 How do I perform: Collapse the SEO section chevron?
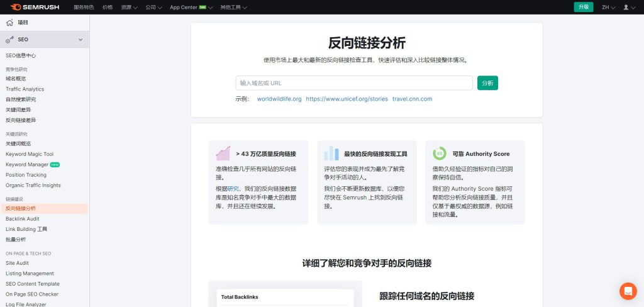pos(80,40)
